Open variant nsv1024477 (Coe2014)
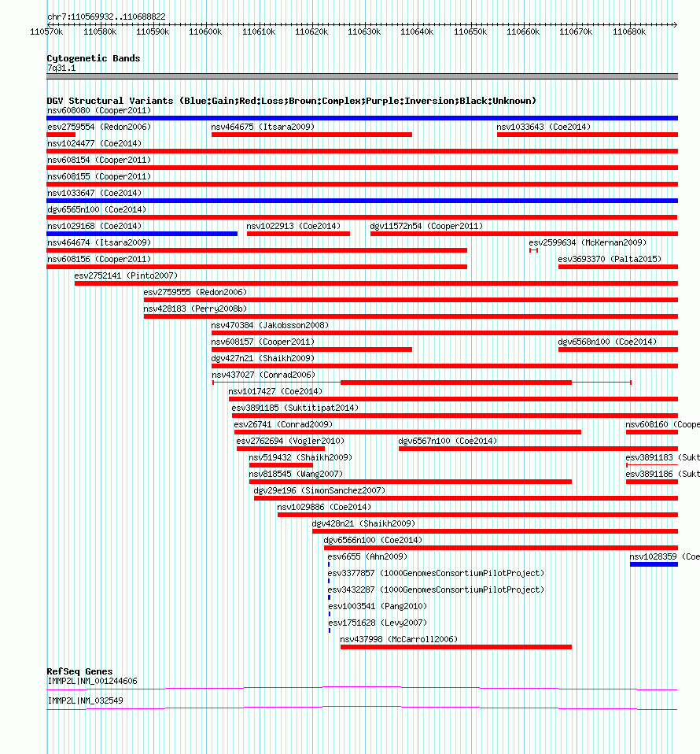The height and width of the screenshot is (754, 700). coord(94,143)
